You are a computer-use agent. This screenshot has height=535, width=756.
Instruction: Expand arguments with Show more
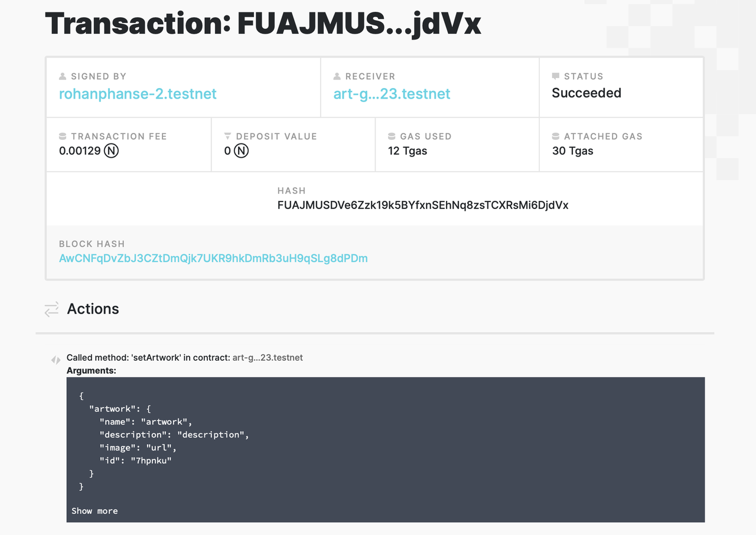pyautogui.click(x=94, y=511)
